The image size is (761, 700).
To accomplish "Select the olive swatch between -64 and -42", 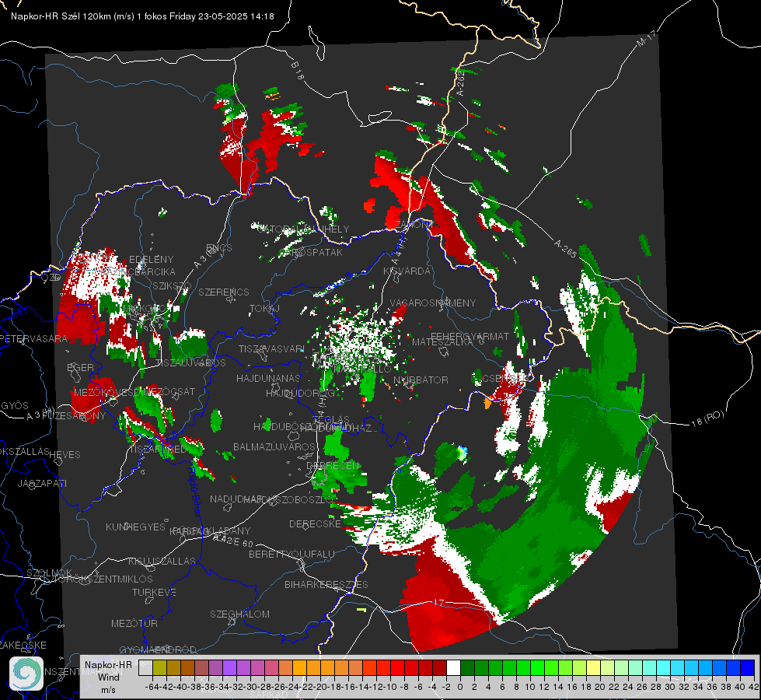I will (159, 668).
